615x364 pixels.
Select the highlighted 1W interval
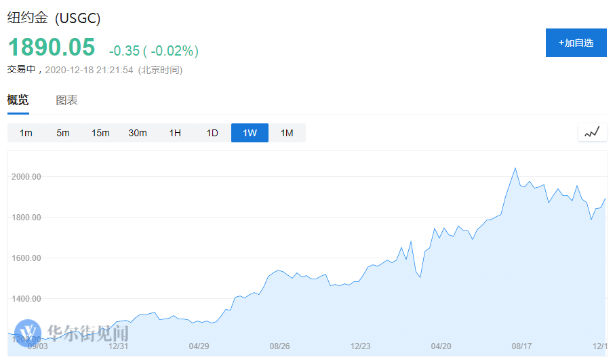pos(250,133)
